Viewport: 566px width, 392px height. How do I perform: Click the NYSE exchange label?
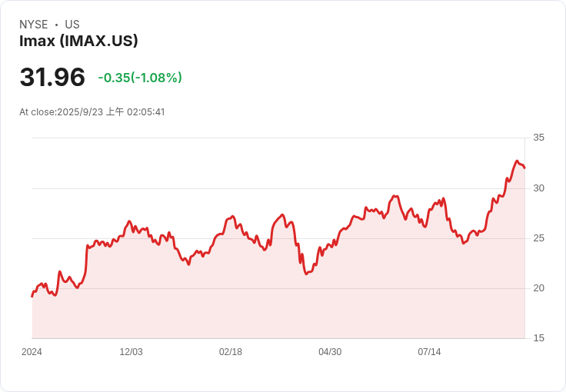click(x=34, y=25)
